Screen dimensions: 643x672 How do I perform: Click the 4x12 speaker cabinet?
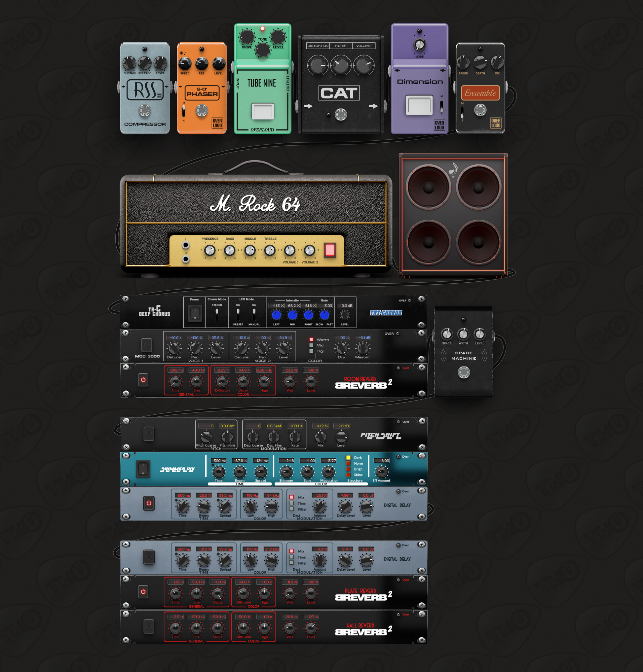pos(453,214)
